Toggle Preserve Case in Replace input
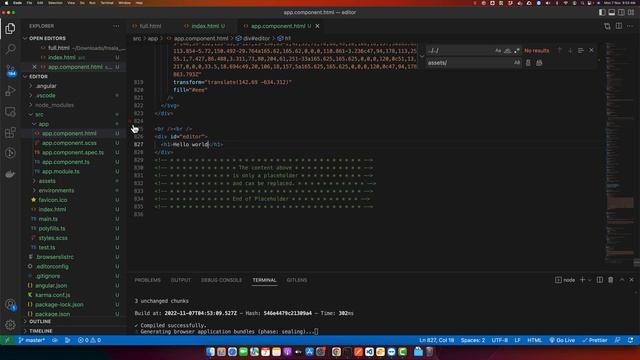Image resolution: width=640 pixels, height=360 pixels. pyautogui.click(x=517, y=63)
